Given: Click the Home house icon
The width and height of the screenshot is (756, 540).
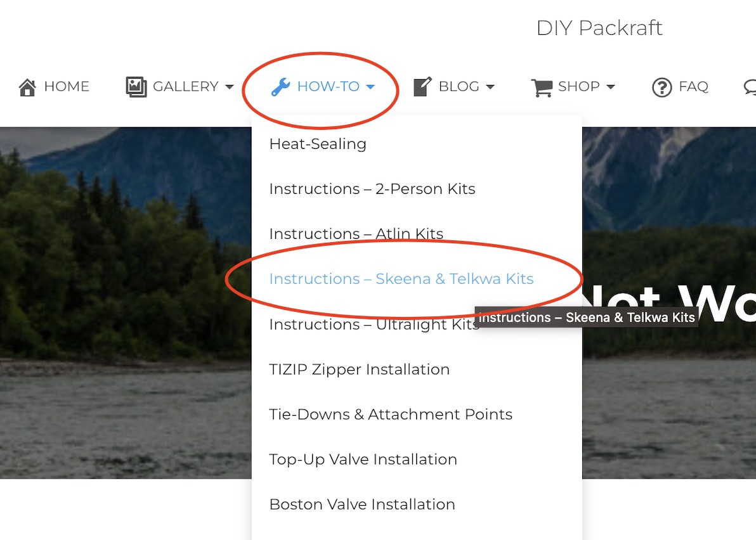Looking at the screenshot, I should tap(27, 87).
